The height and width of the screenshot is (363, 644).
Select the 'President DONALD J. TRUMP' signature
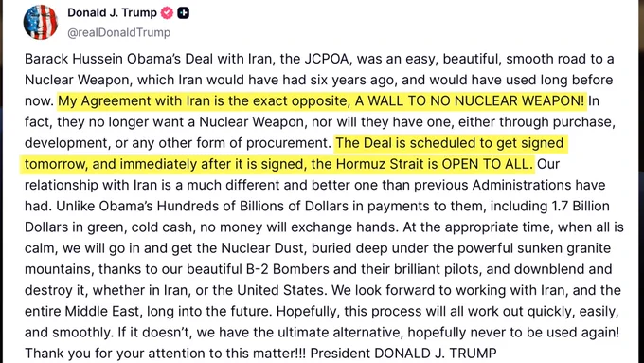[403, 354]
